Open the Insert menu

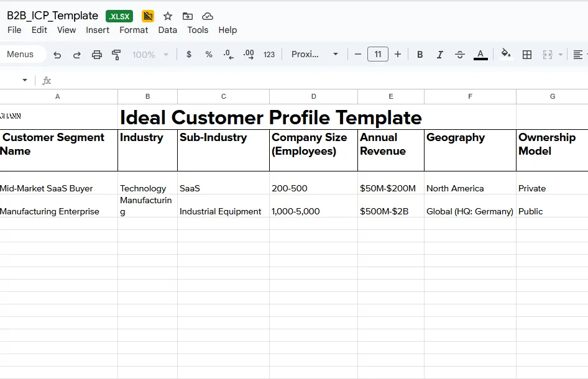[x=98, y=30]
